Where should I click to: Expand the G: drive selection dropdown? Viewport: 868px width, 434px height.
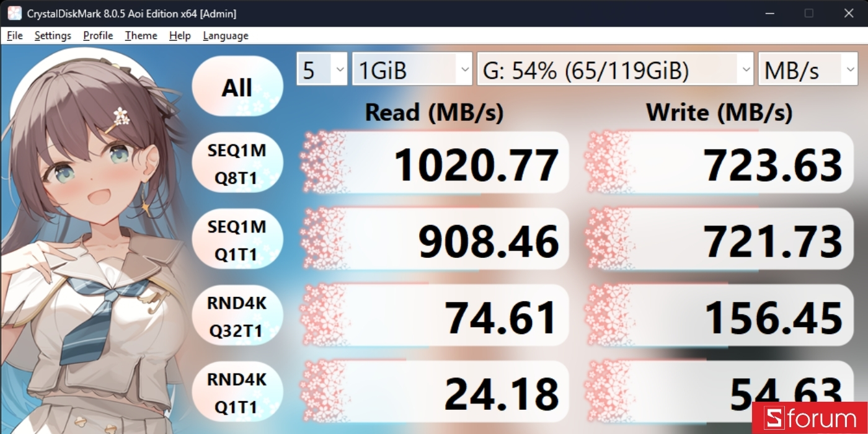click(615, 69)
